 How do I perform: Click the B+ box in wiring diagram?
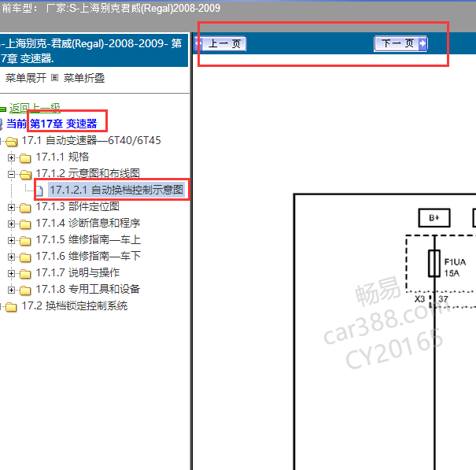tap(434, 218)
